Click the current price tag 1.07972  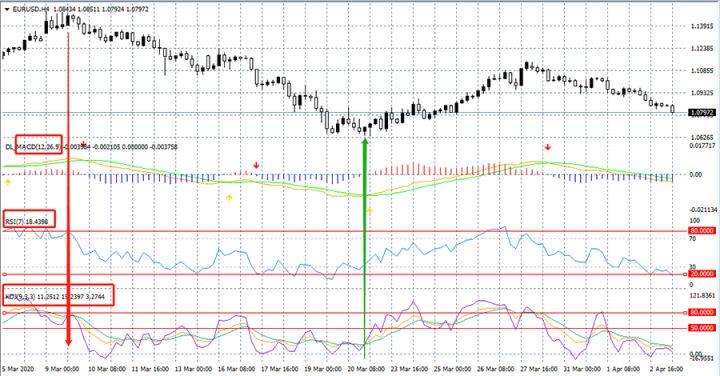[x=703, y=112]
